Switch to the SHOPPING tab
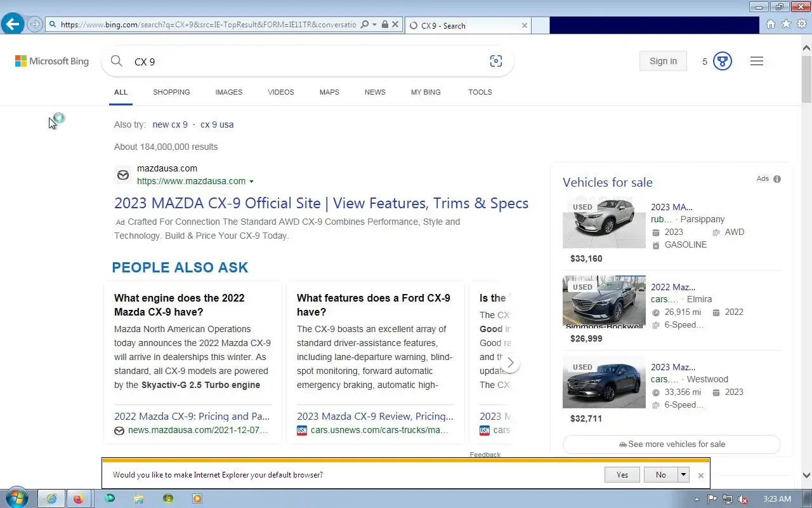This screenshot has width=812, height=508. [171, 92]
